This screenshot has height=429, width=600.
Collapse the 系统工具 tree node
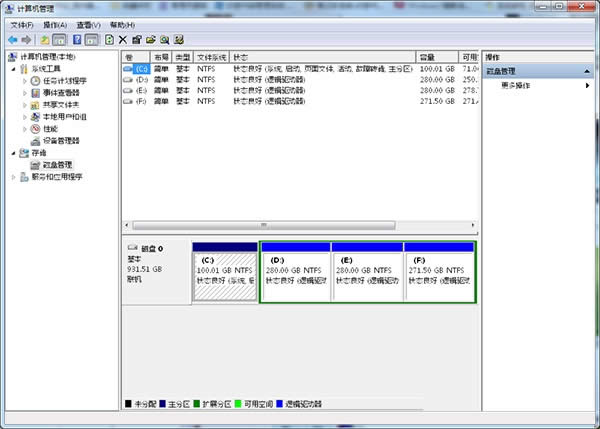(x=14, y=68)
